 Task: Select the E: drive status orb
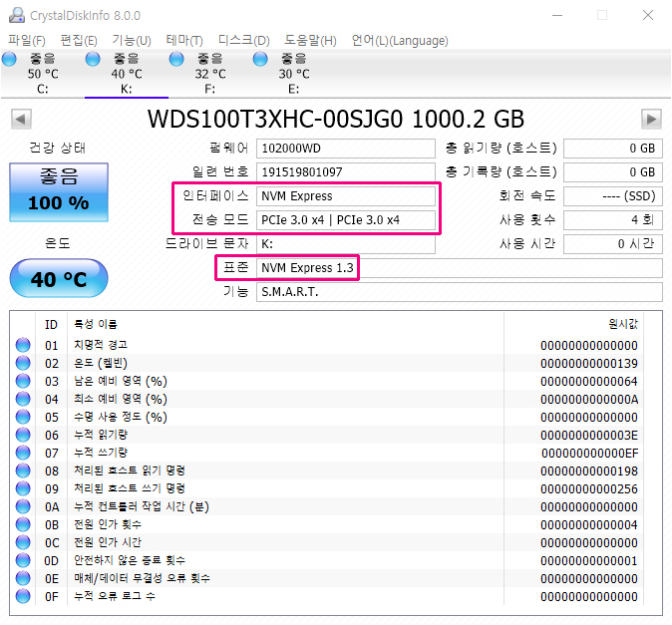[x=260, y=59]
